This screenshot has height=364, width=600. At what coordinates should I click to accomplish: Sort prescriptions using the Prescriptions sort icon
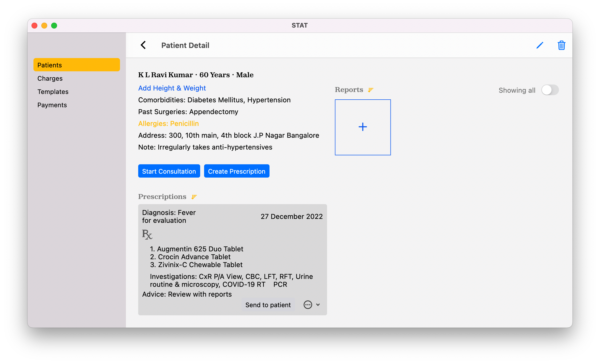194,197
